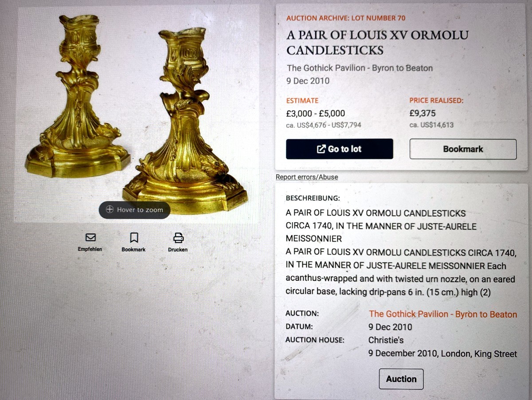532x400 pixels.
Task: Click the Beschreibung description text
Action: point(401,253)
